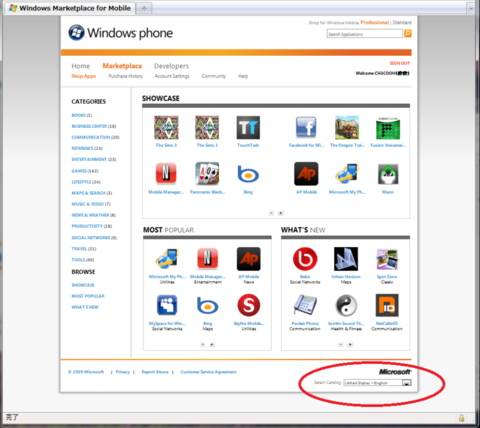
Task: Open Skyfire Mobile app icon
Action: [249, 305]
